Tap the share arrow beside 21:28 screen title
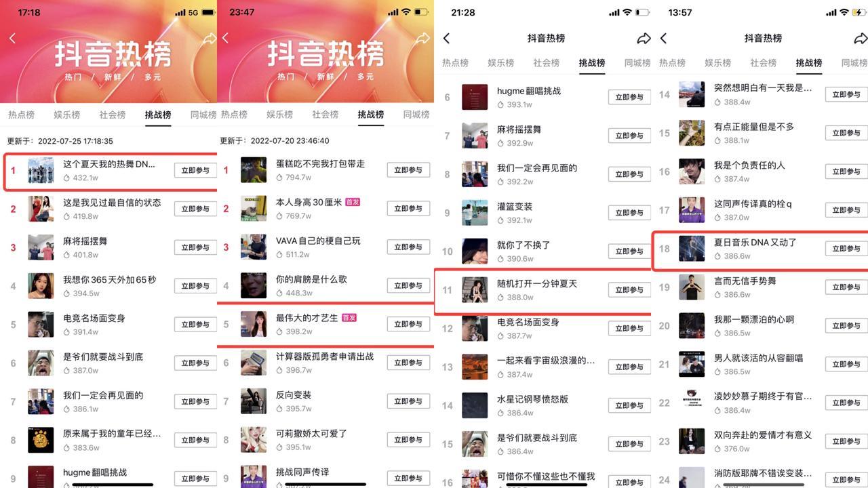Image resolution: width=868 pixels, height=488 pixels. 644,39
